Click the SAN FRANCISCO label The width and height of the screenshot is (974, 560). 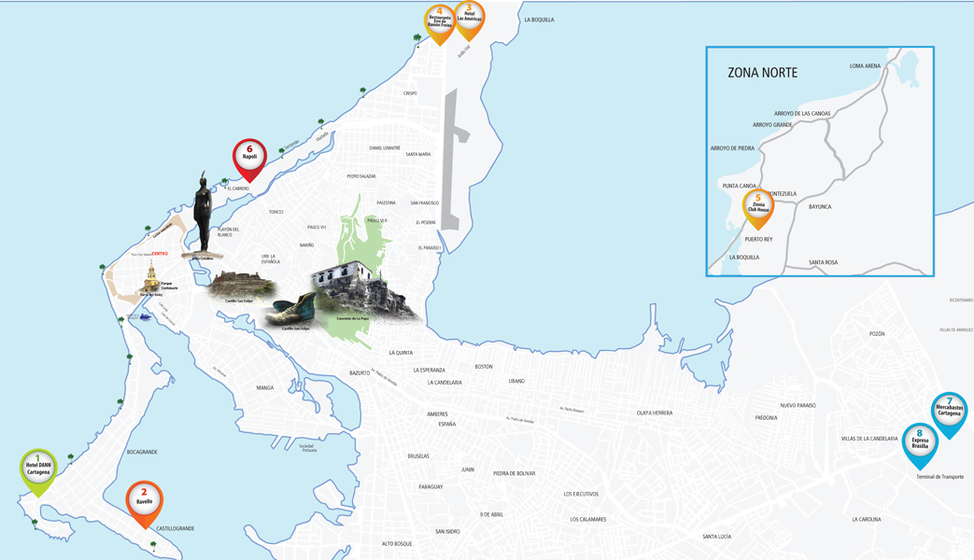[x=425, y=203]
